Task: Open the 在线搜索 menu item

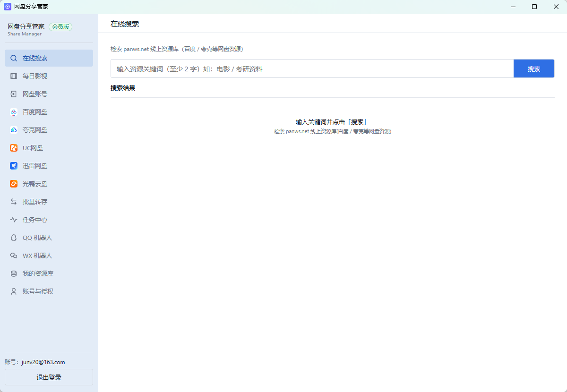Action: click(x=49, y=58)
